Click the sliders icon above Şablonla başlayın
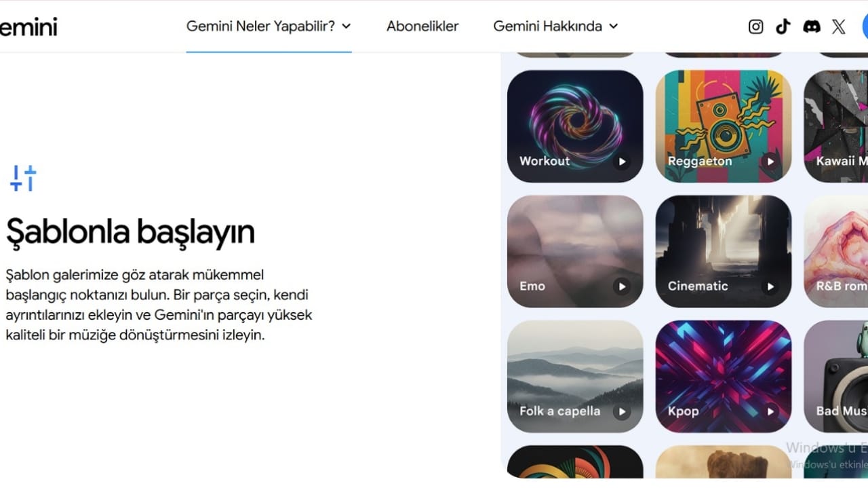868x488 pixels. (x=22, y=178)
